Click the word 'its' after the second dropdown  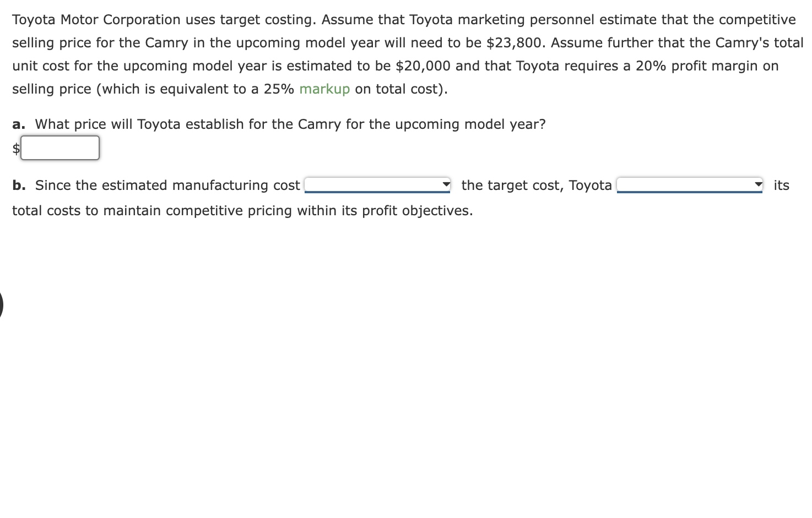click(781, 186)
